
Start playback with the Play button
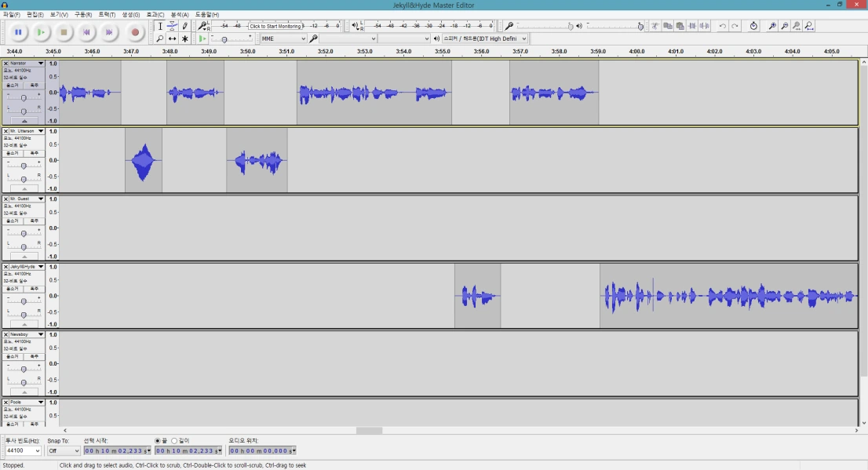tap(41, 33)
